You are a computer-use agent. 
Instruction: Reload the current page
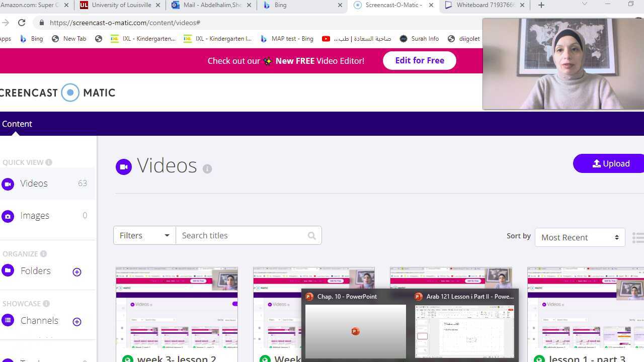point(22,23)
